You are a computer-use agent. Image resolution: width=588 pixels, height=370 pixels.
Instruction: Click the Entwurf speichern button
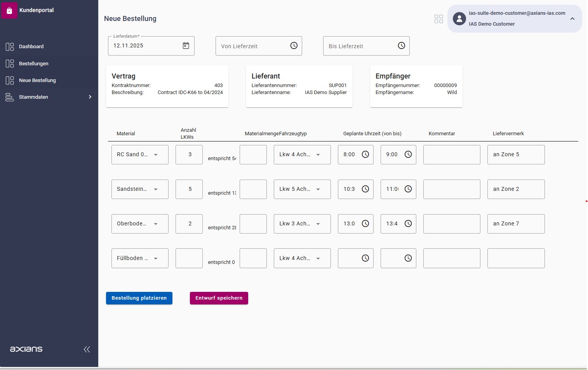[219, 298]
